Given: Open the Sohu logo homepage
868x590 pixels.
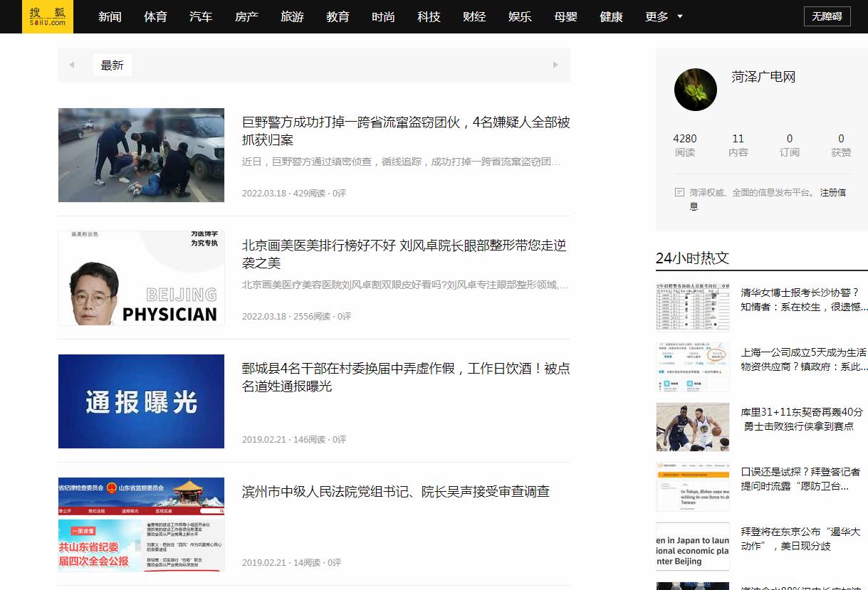Looking at the screenshot, I should 48,16.
